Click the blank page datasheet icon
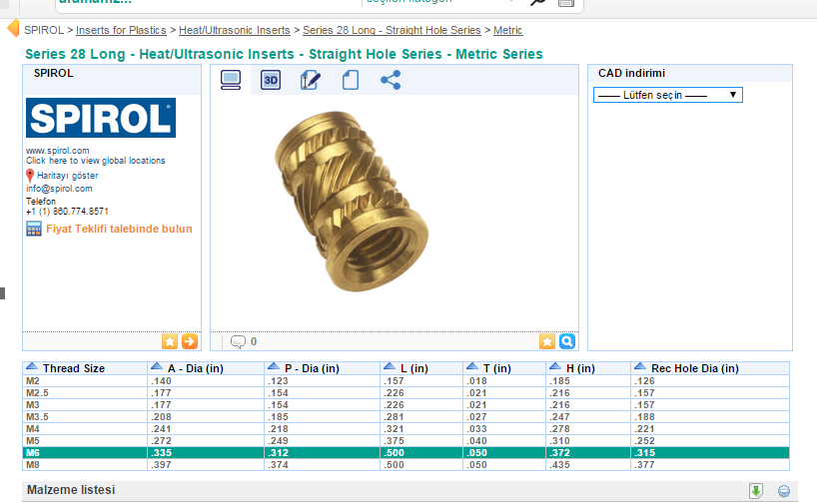817x504 pixels. 351,81
